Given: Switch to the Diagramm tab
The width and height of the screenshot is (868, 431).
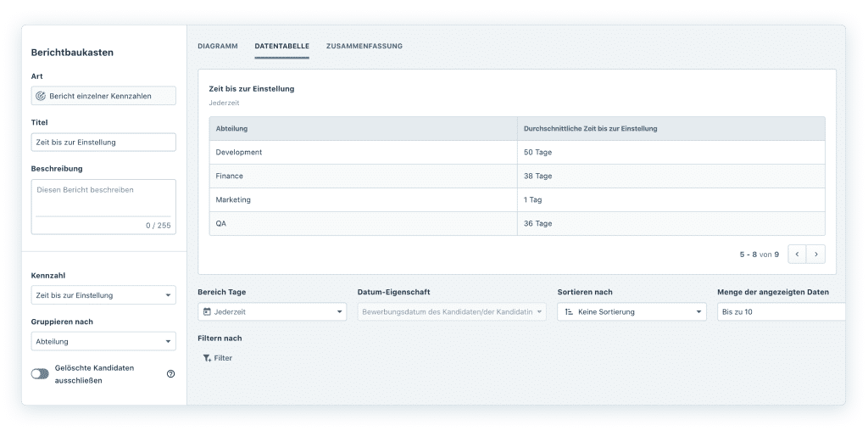Looking at the screenshot, I should tap(217, 46).
